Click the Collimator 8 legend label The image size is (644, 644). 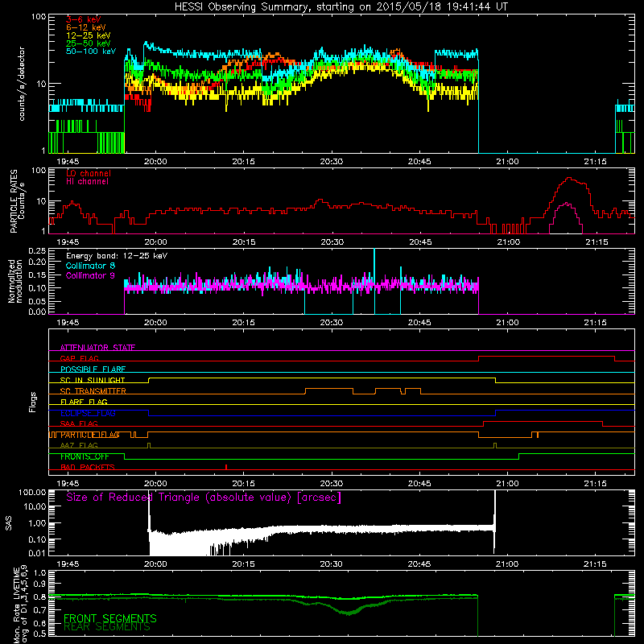coord(90,266)
